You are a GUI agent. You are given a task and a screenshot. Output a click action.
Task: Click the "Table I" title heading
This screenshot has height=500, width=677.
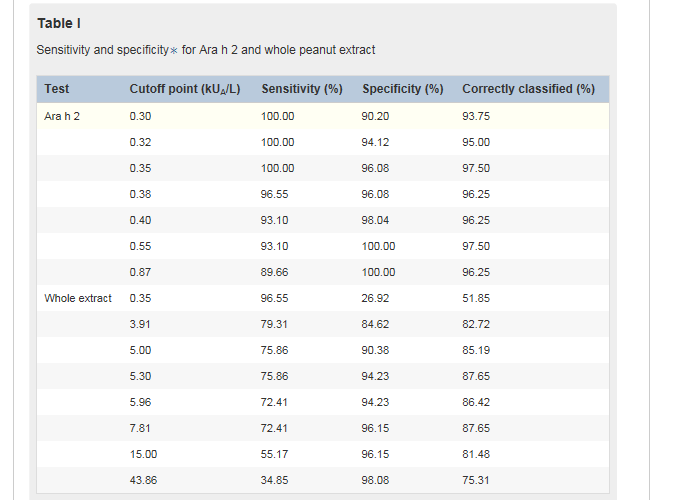click(x=58, y=23)
